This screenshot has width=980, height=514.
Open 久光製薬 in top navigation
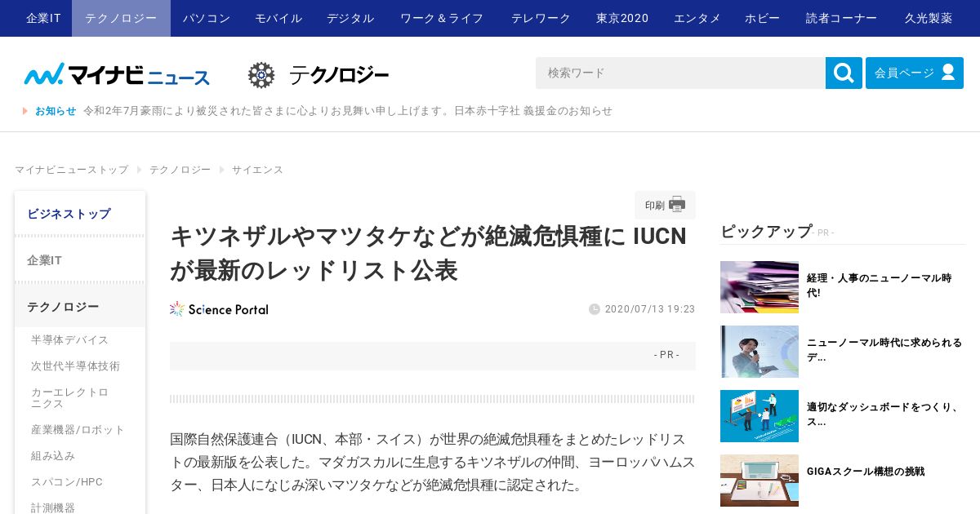coord(929,18)
